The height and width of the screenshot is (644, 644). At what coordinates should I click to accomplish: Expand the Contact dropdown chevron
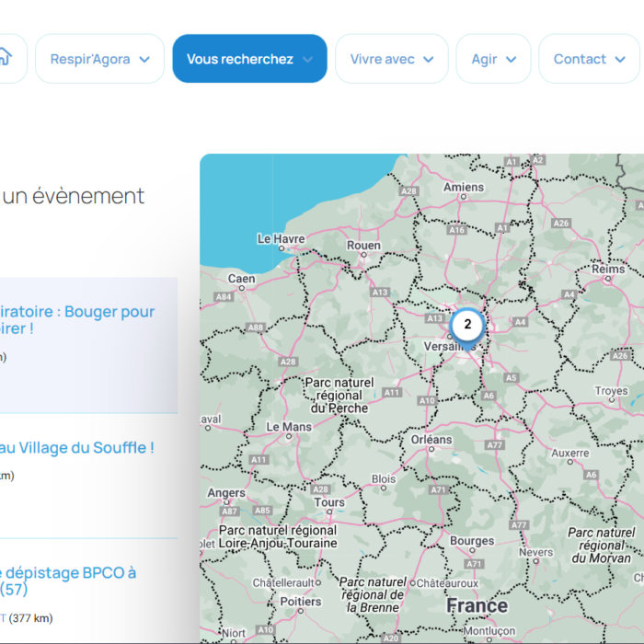point(624,60)
